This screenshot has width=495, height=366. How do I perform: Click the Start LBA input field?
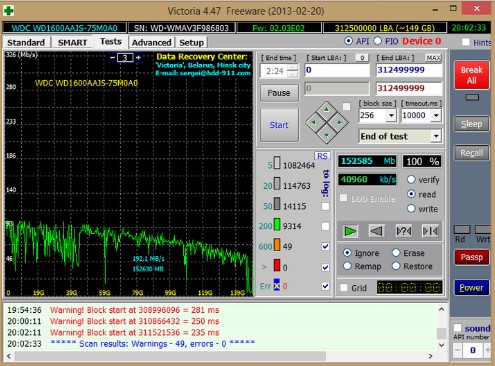pyautogui.click(x=337, y=70)
